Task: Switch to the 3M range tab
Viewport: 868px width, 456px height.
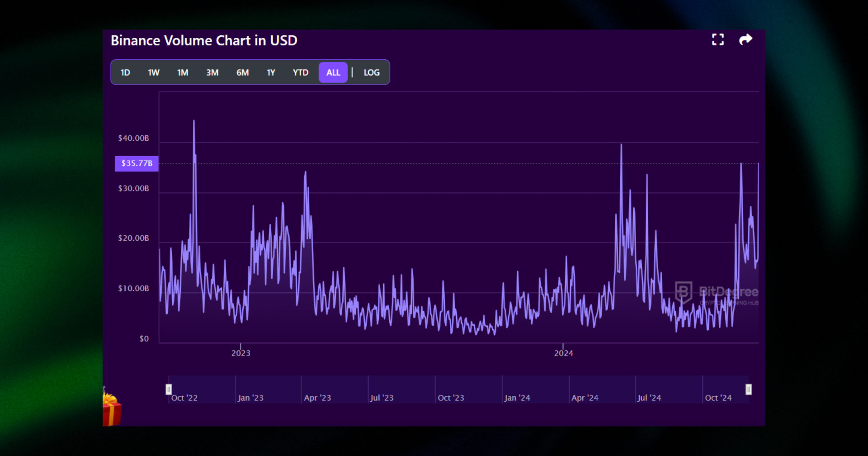Action: tap(212, 72)
